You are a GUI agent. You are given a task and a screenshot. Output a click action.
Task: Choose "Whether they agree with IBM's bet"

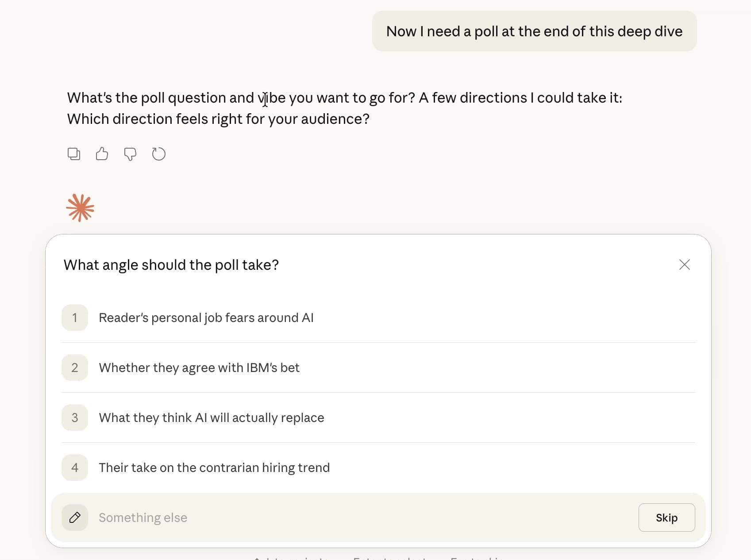pyautogui.click(x=199, y=368)
